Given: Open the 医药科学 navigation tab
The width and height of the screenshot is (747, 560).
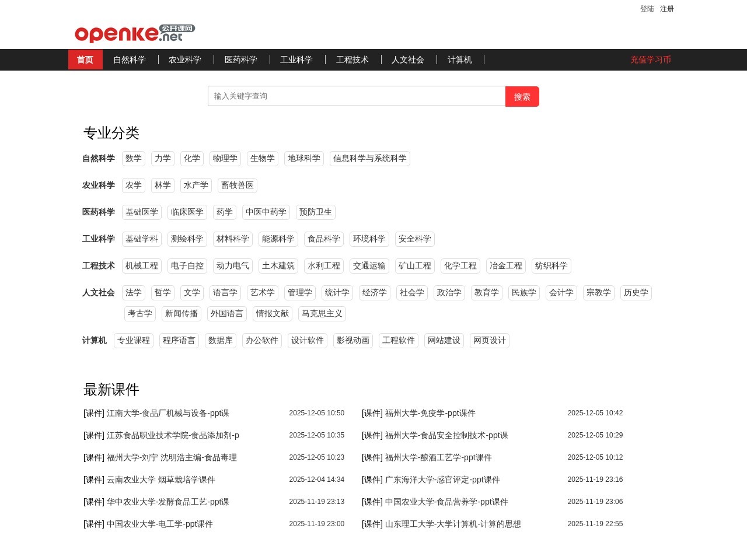Looking at the screenshot, I should point(241,60).
